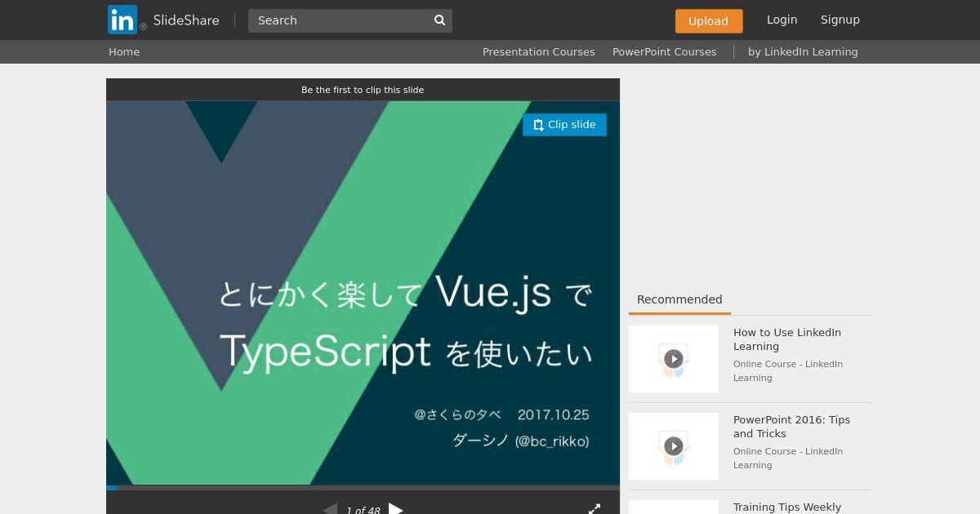
Task: Click the search magnifier icon
Action: coord(439,20)
